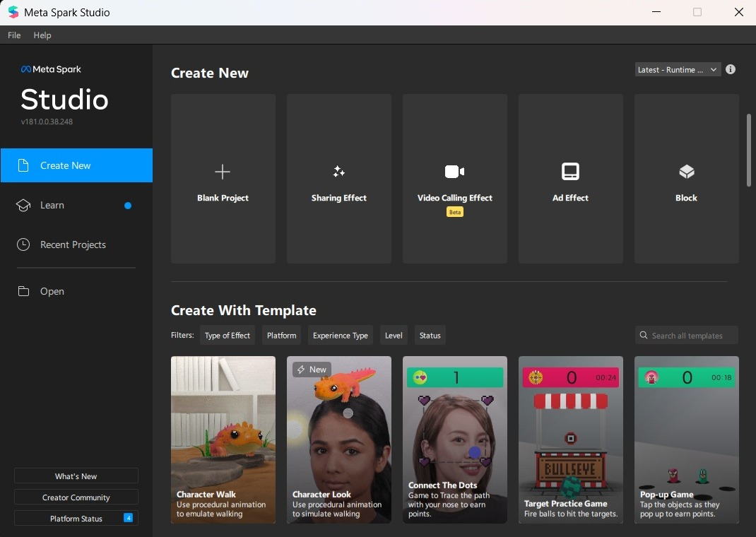Start a Blank Project

[223, 179]
